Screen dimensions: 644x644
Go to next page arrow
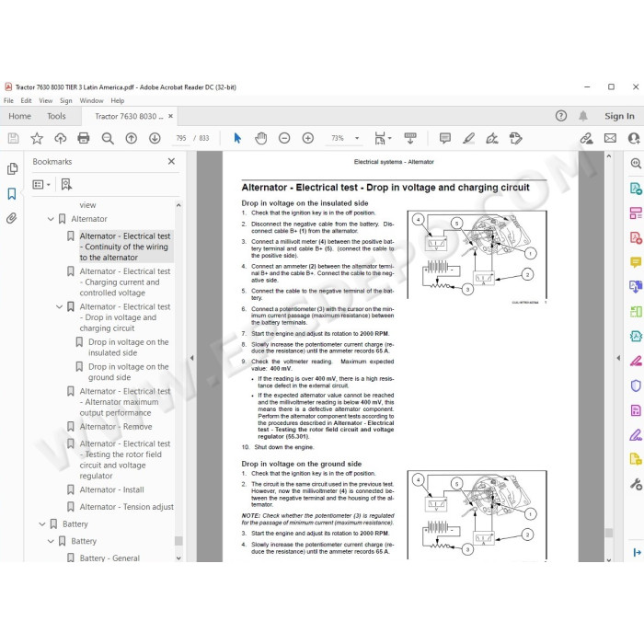[x=155, y=138]
